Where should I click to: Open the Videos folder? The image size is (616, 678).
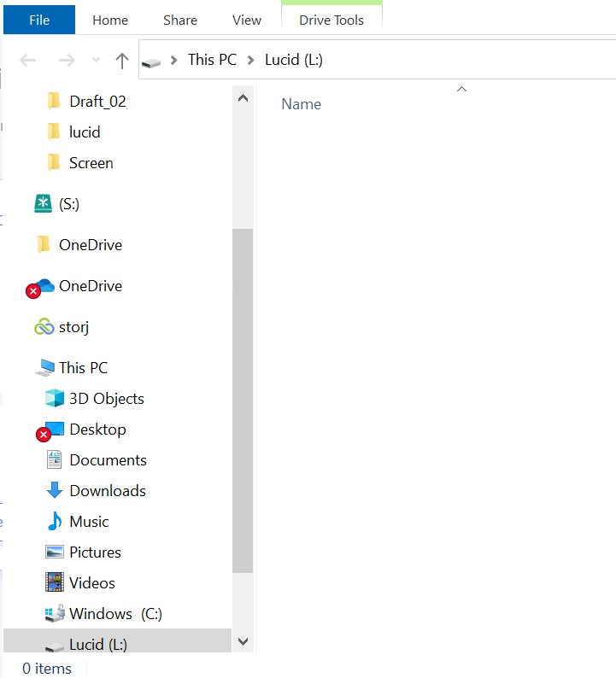(x=92, y=583)
